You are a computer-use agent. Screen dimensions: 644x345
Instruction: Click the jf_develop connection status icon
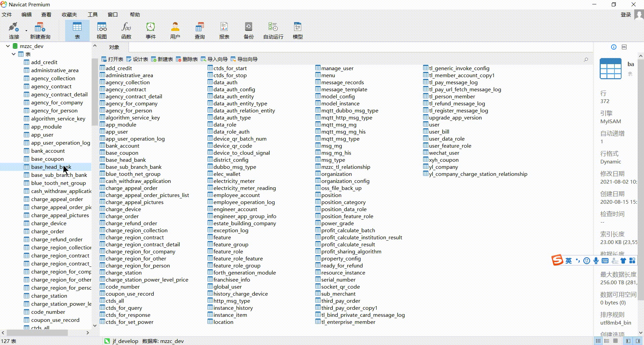pos(107,341)
